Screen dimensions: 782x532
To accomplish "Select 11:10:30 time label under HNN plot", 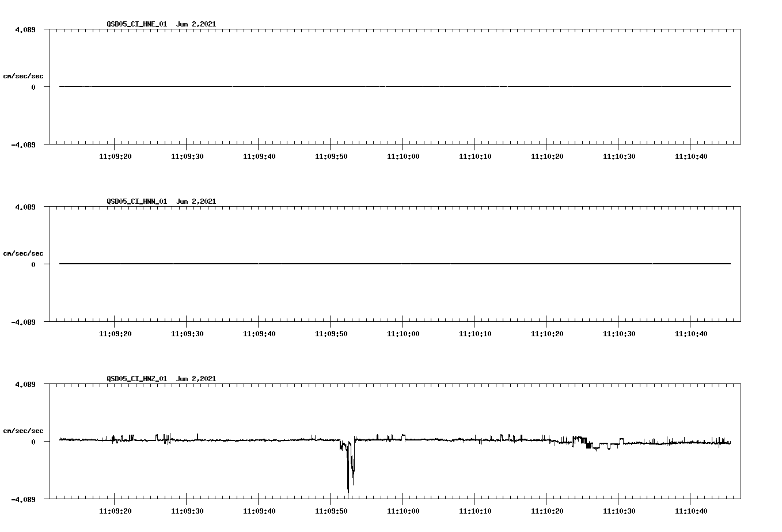I will pos(619,333).
